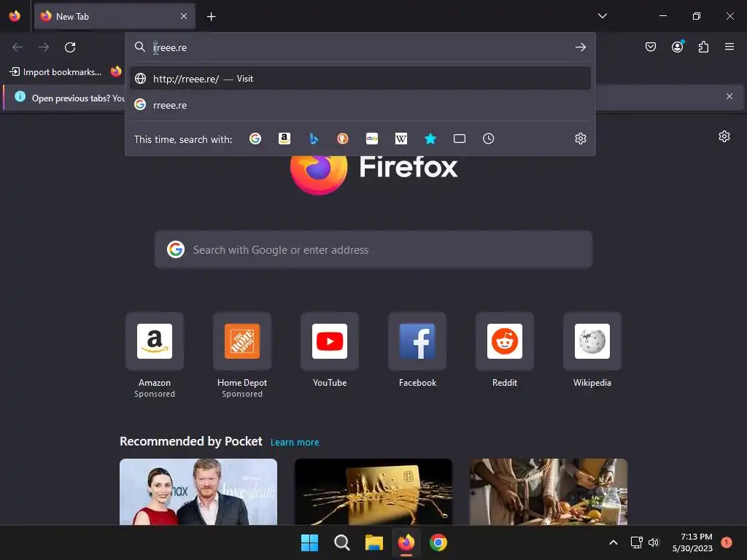This screenshot has height=560, width=747.
Task: Search Google for rreee.re suggestion
Action: 360,105
